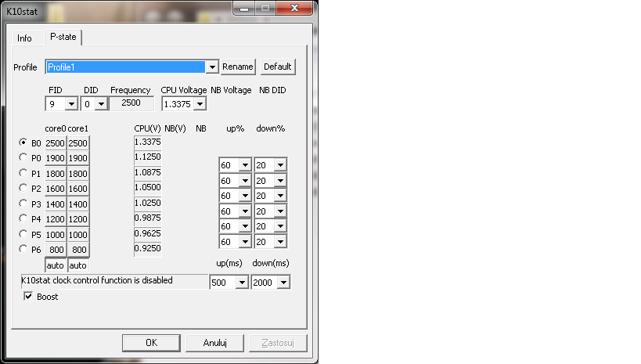641x364 pixels.
Task: Click core0 1800 button for P1
Action: (x=56, y=174)
